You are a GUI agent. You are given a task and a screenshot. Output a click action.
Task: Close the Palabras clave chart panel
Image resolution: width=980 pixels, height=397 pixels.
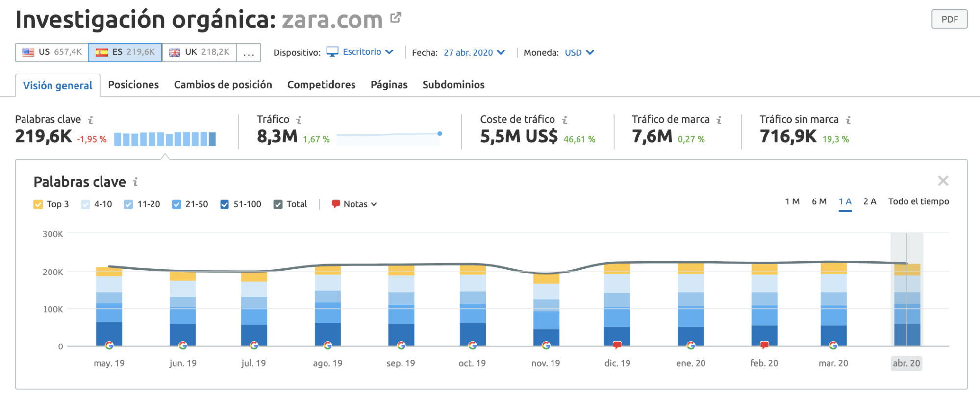pos(943,181)
